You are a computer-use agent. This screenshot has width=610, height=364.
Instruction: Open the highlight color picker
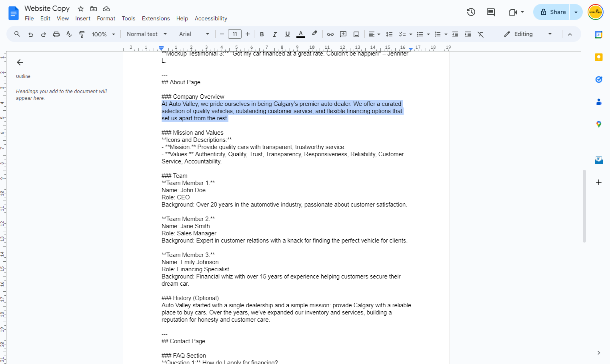pos(314,34)
